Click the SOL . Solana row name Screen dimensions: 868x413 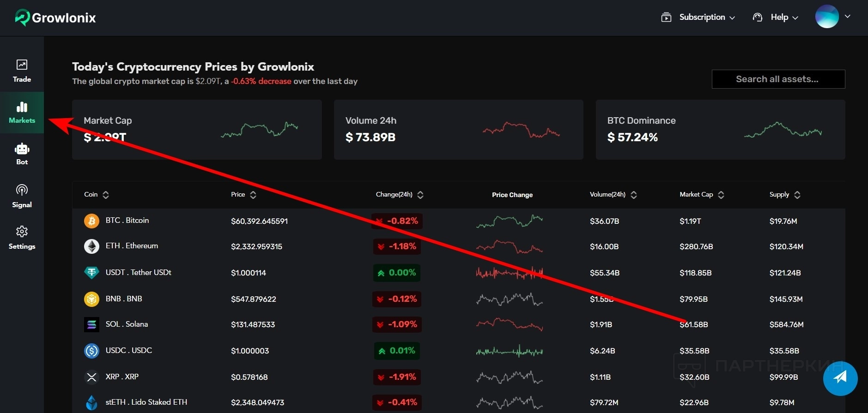pos(127,324)
